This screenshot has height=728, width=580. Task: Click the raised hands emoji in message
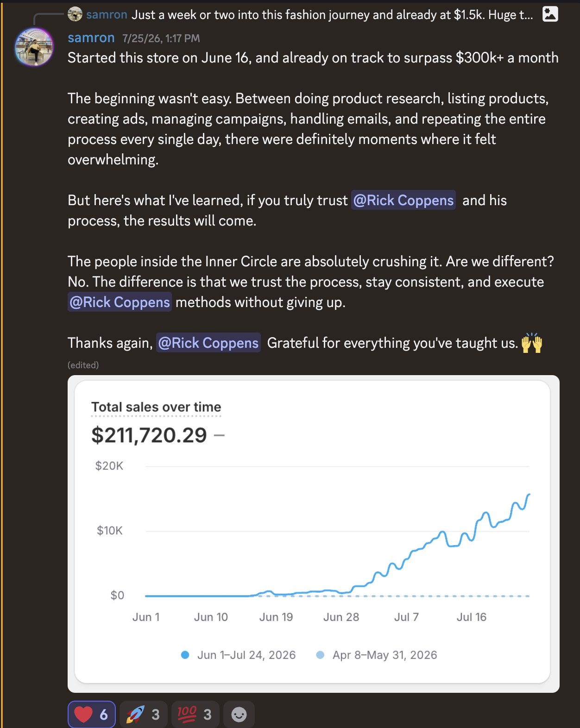531,343
